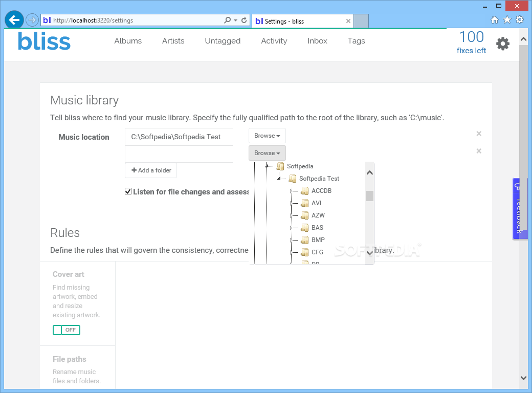Click the browser forward arrow button
This screenshot has height=393, width=532.
[x=32, y=20]
